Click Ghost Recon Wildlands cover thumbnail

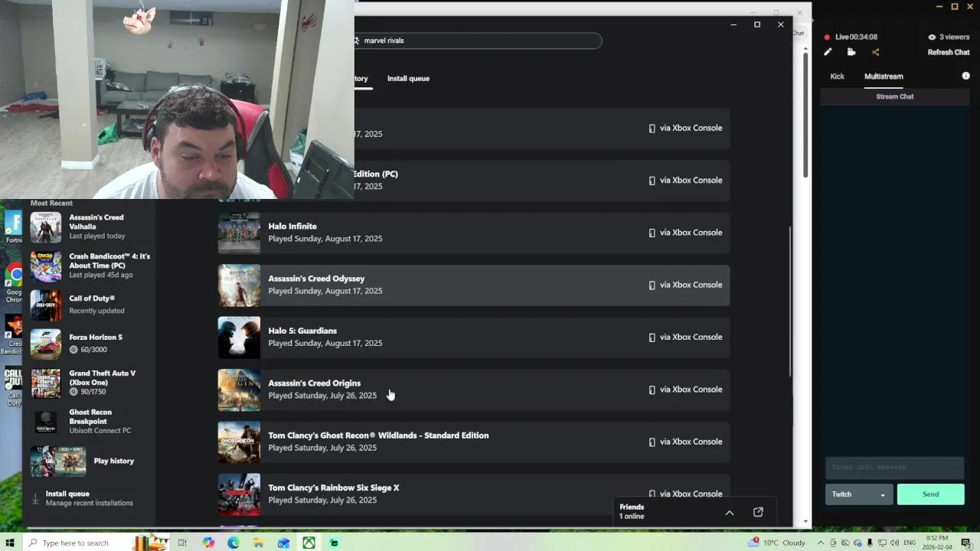[x=239, y=442]
